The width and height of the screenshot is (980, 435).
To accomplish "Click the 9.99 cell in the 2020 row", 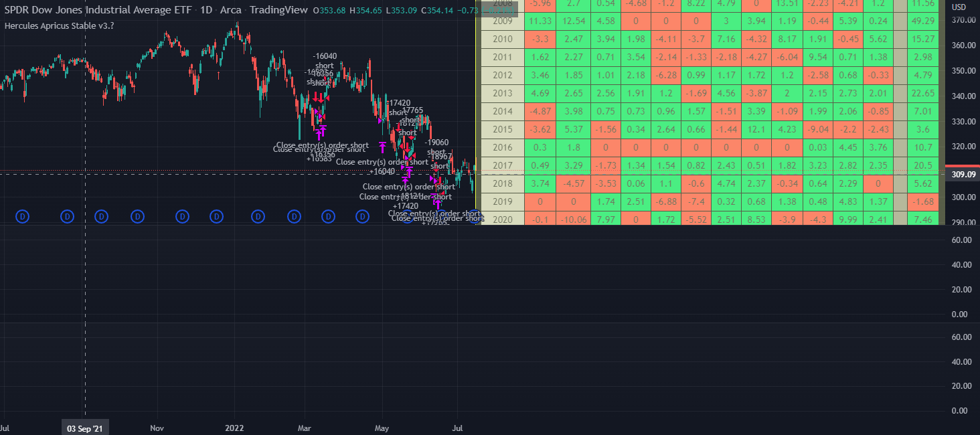I will point(848,219).
